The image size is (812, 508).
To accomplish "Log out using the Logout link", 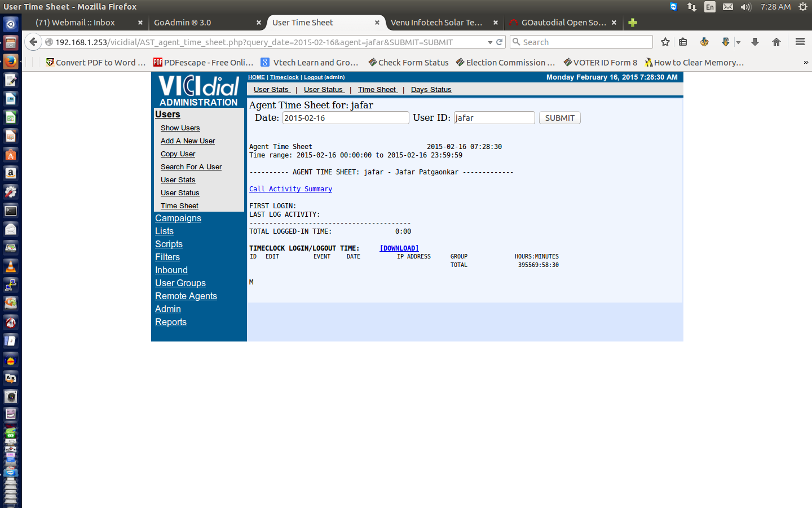I will point(314,77).
